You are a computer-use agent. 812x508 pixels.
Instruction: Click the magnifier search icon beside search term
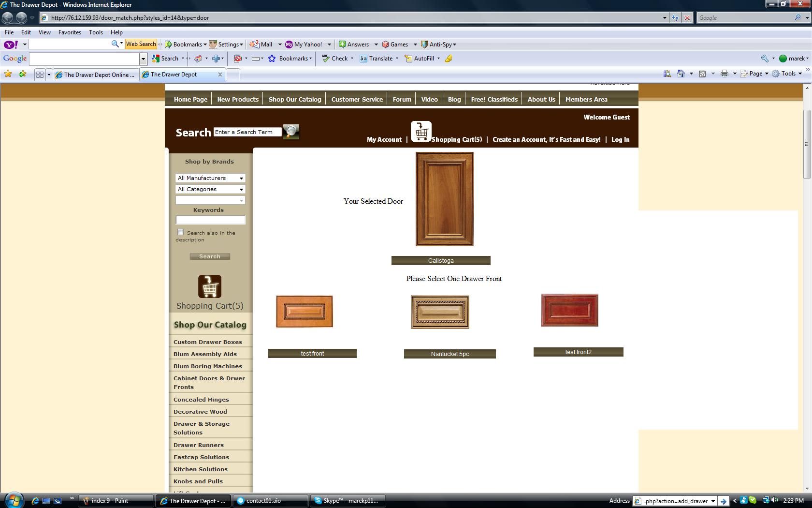291,132
